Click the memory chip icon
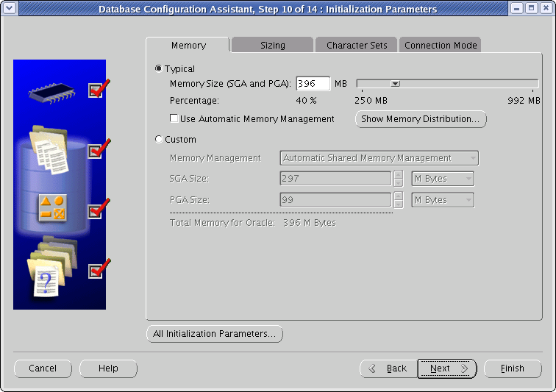556x392 pixels. pyautogui.click(x=51, y=93)
